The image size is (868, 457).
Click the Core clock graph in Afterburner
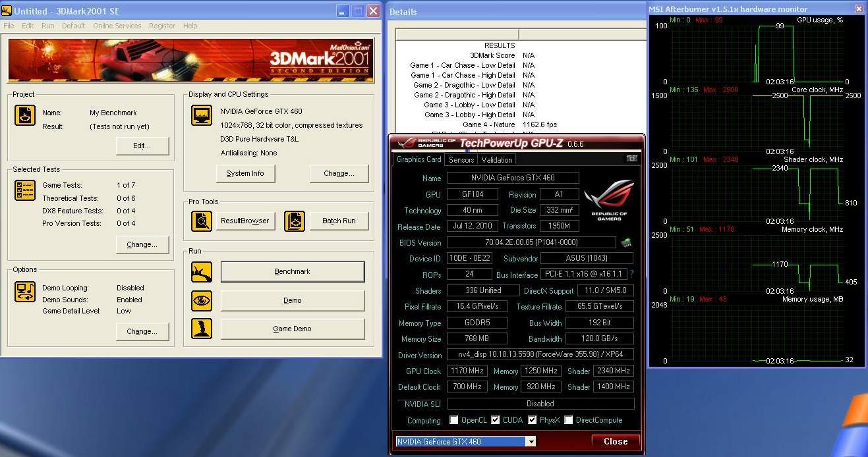pos(756,123)
